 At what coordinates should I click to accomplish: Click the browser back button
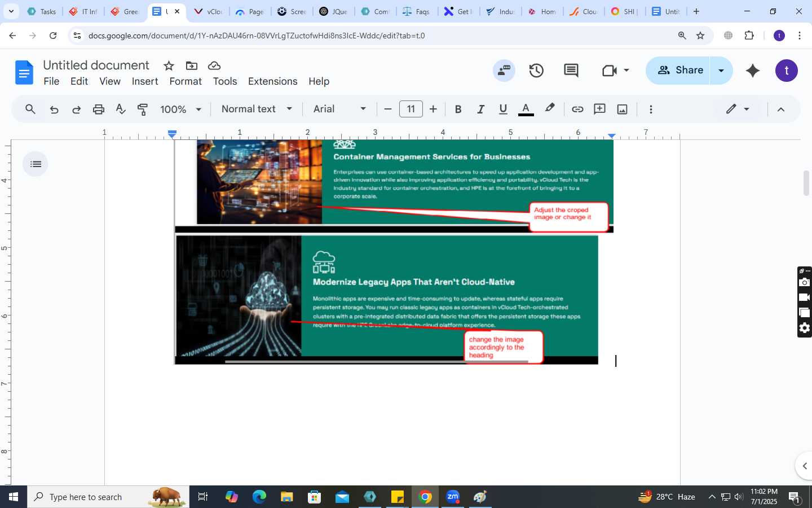(x=12, y=36)
